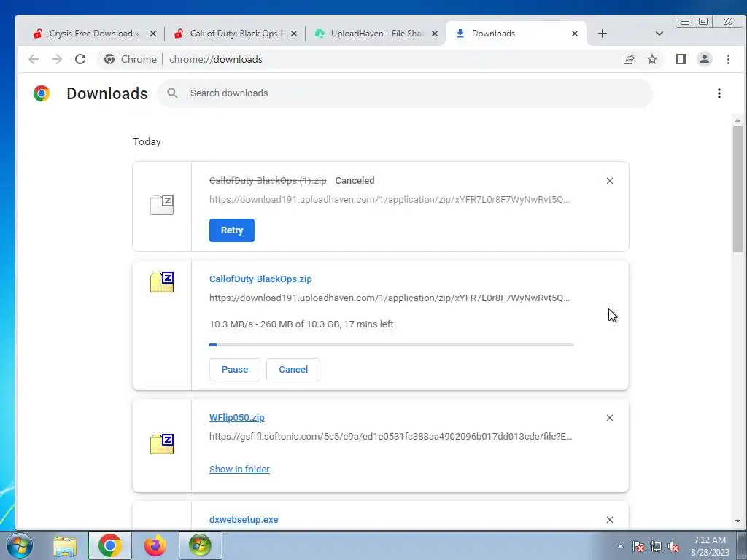747x560 pixels.
Task: Share this page icon in address bar
Action: click(629, 59)
